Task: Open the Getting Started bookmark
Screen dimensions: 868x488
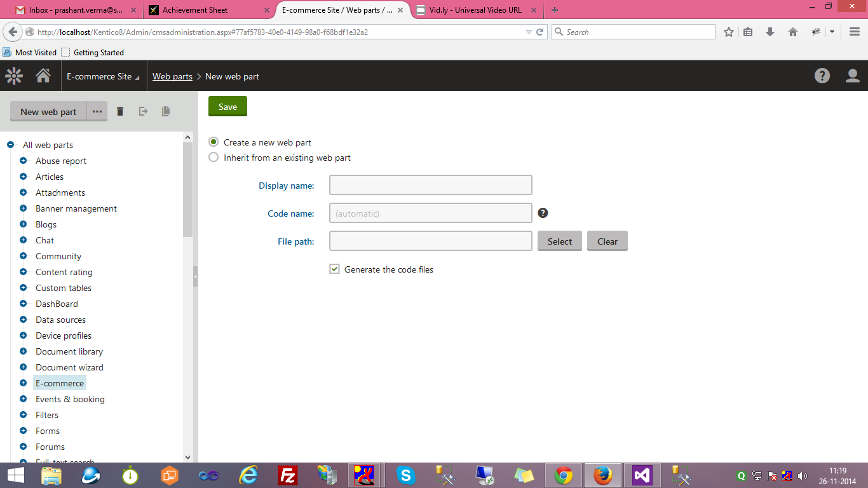Action: pyautogui.click(x=93, y=53)
